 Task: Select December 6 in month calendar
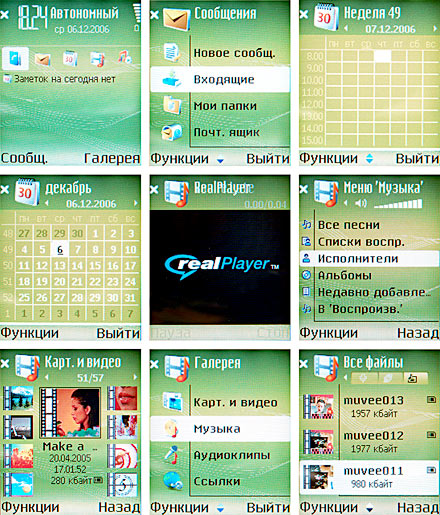tap(60, 249)
